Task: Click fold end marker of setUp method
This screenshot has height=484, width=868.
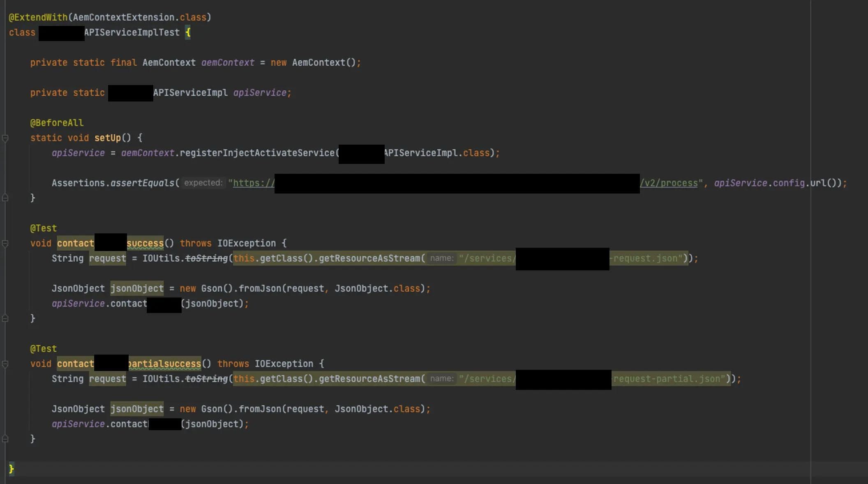Action: point(5,198)
